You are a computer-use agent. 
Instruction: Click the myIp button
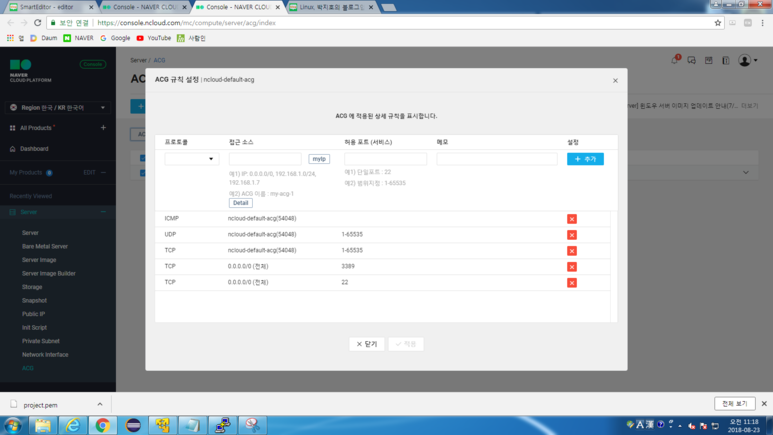click(319, 159)
